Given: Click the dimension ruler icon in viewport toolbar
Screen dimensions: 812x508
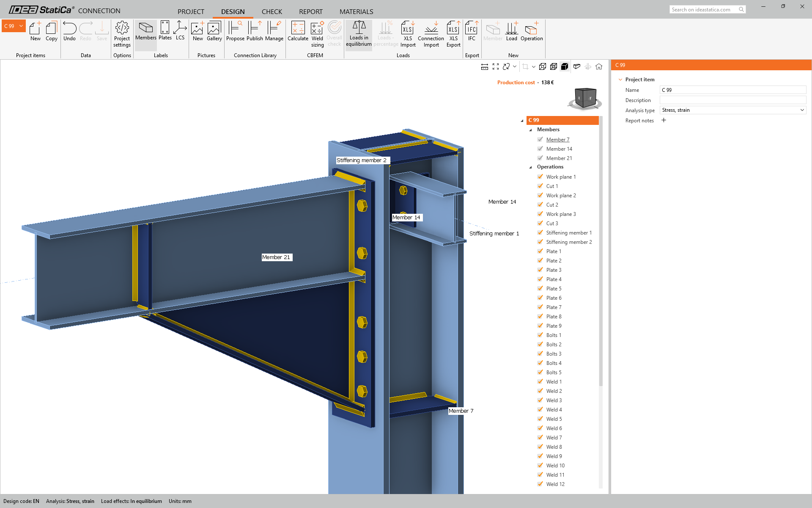Looking at the screenshot, I should (485, 66).
